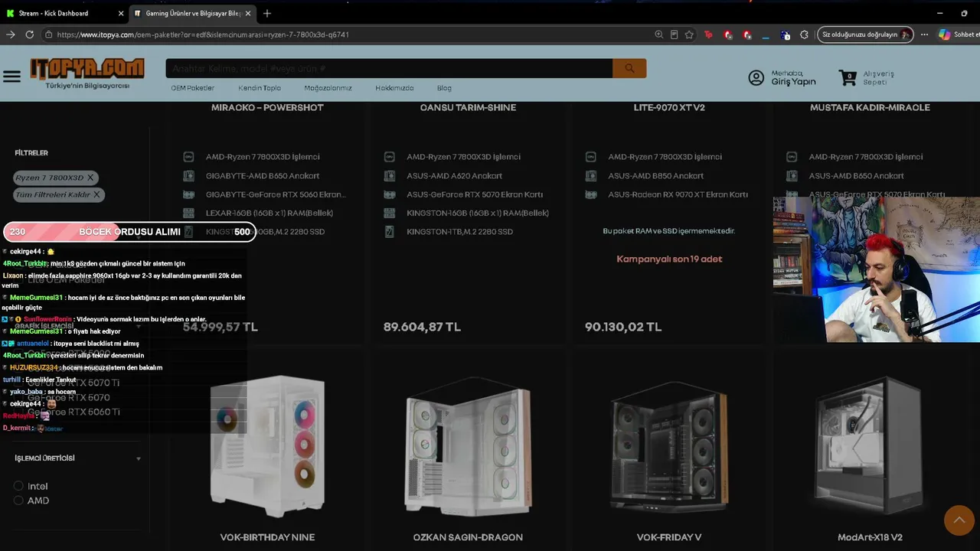The height and width of the screenshot is (551, 980).
Task: Click the processor icon in the MUSTAFA KADIR-MIRACLE card
Action: tap(792, 157)
